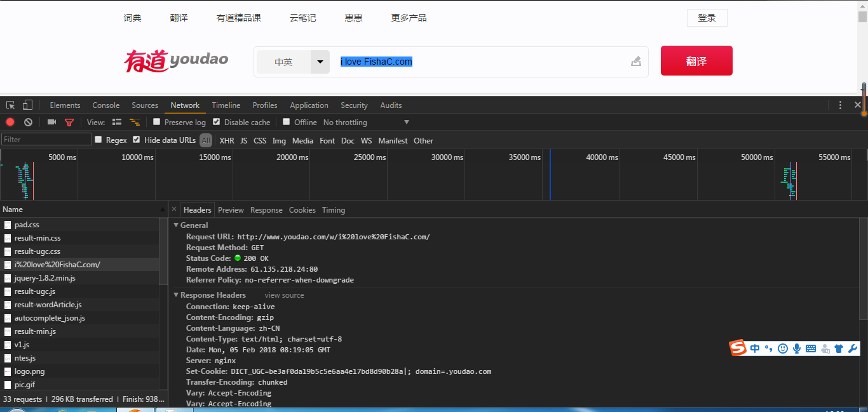This screenshot has height=412, width=868.
Task: Close the request details pane
Action: pyautogui.click(x=173, y=209)
